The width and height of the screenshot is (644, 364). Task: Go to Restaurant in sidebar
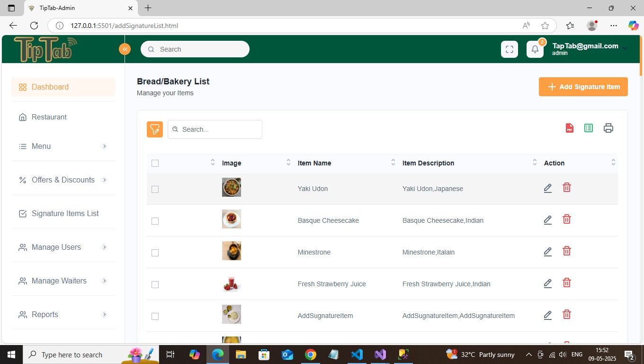[49, 117]
